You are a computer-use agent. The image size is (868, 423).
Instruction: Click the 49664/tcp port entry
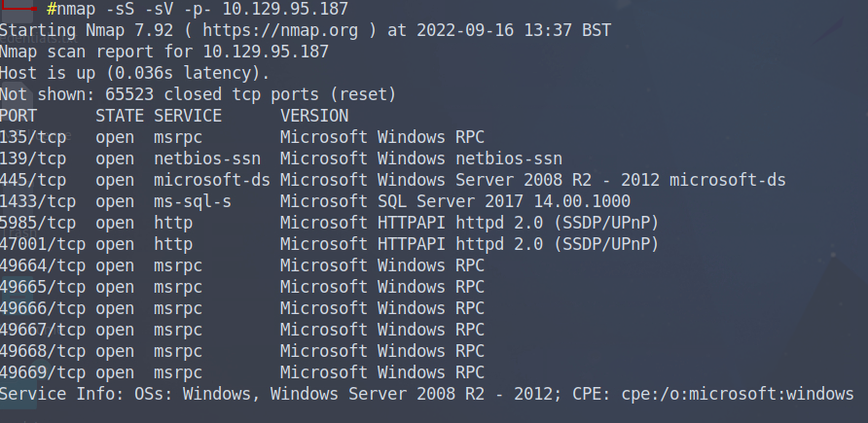(43, 266)
